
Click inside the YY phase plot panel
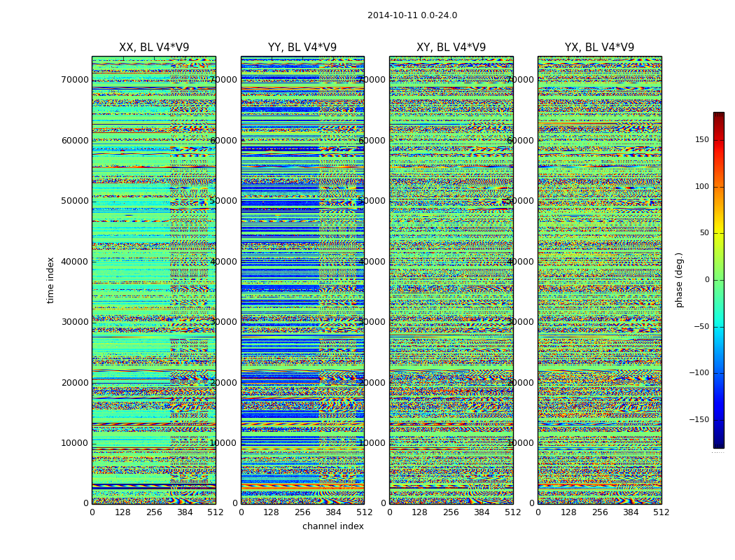coord(302,280)
